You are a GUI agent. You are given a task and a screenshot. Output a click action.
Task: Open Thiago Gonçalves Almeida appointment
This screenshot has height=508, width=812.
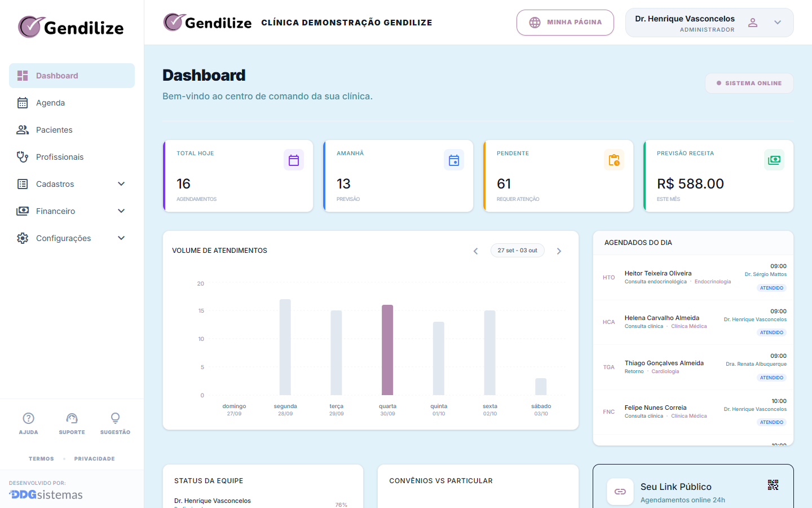(x=693, y=367)
